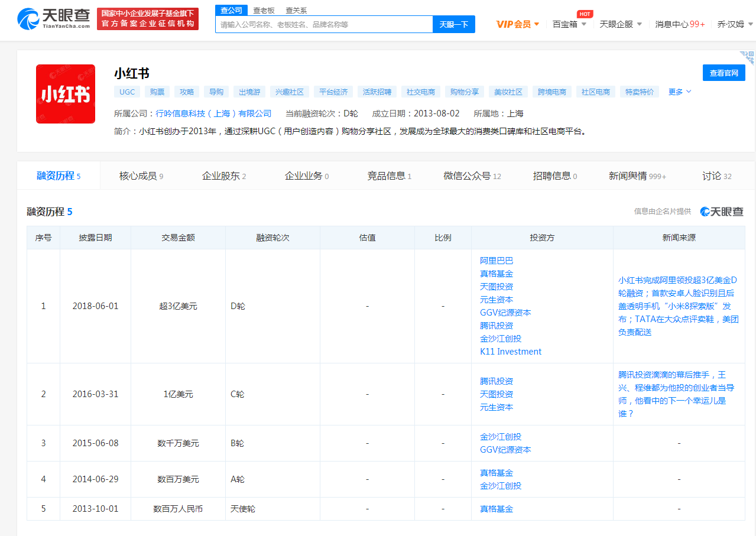Open the 企业股东 tab
The height and width of the screenshot is (536, 756).
[x=224, y=176]
